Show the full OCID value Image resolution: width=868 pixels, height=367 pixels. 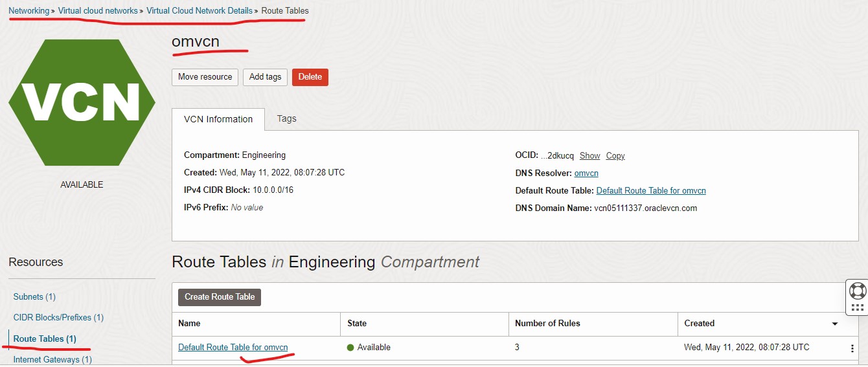coord(589,156)
